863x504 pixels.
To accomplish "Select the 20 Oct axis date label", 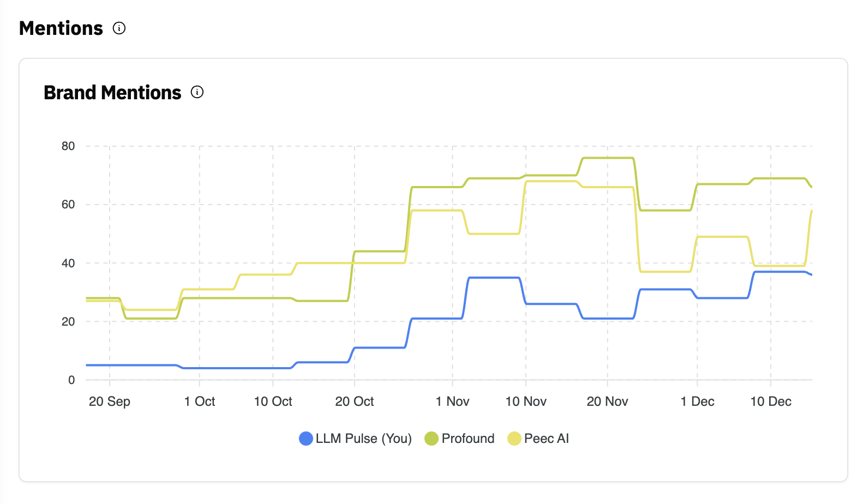I will 354,401.
